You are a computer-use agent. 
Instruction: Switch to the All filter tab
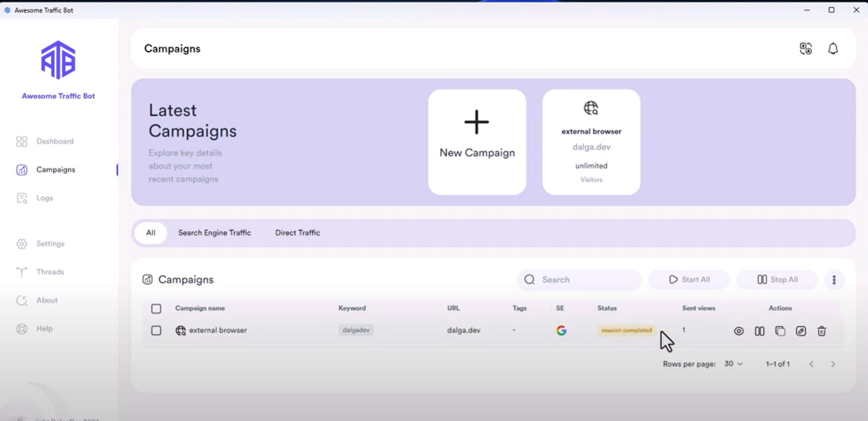(151, 233)
